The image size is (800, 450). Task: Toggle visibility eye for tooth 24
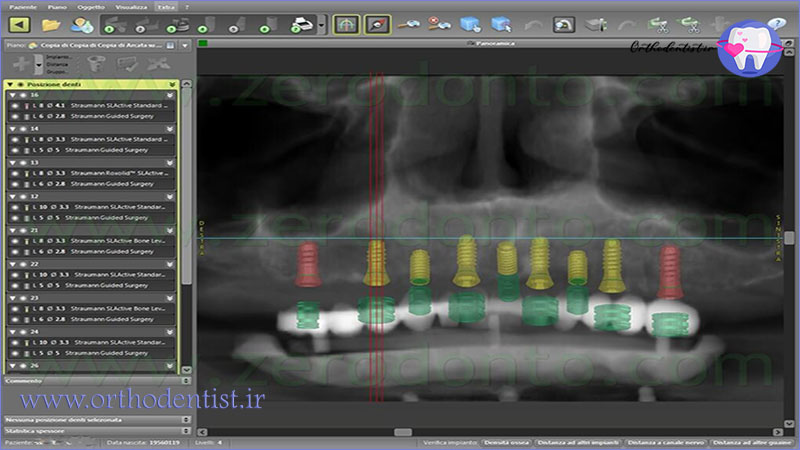[x=23, y=332]
